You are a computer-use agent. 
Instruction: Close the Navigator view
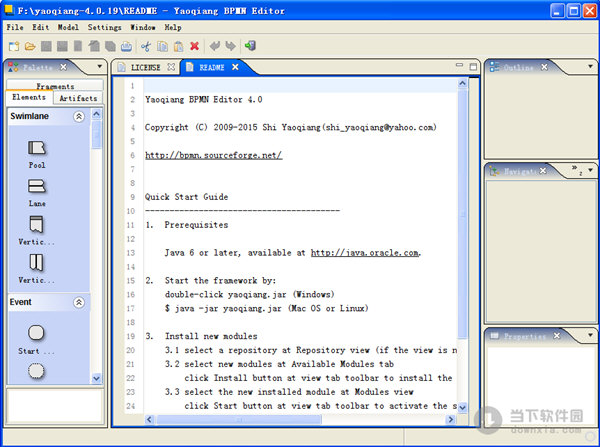[x=543, y=171]
